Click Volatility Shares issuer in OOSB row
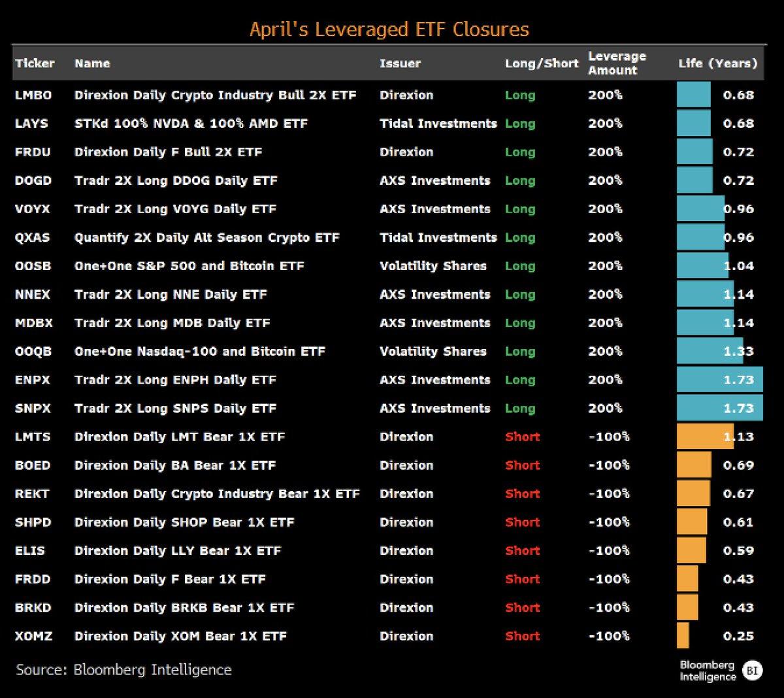784x698 pixels. (x=433, y=266)
